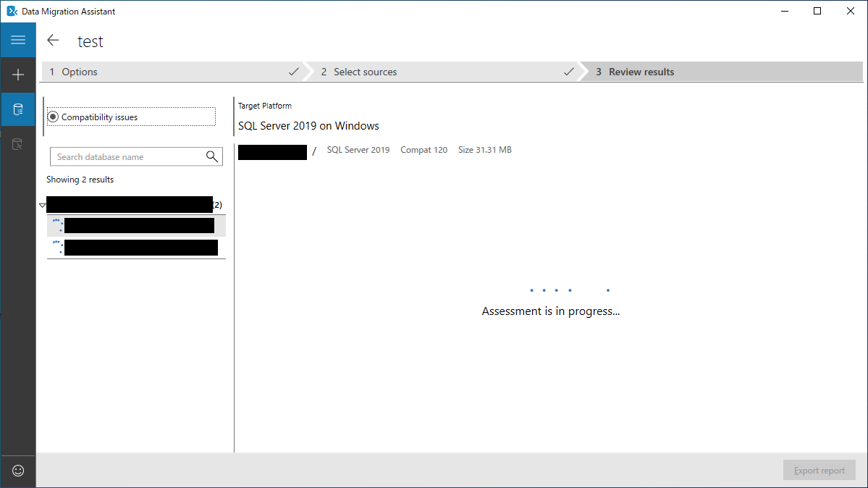Click the 'Size 31.31 MB' label
868x488 pixels.
(x=484, y=150)
